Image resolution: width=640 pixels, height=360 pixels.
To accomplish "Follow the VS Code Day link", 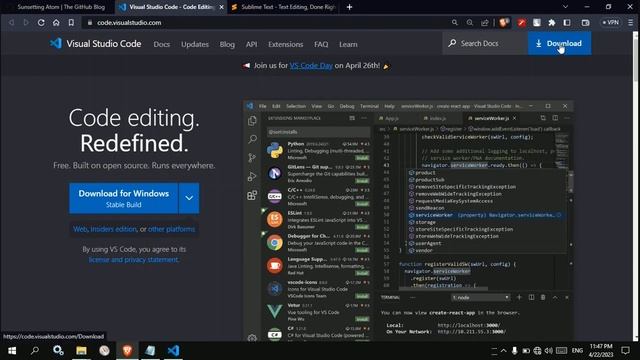I will point(311,65).
